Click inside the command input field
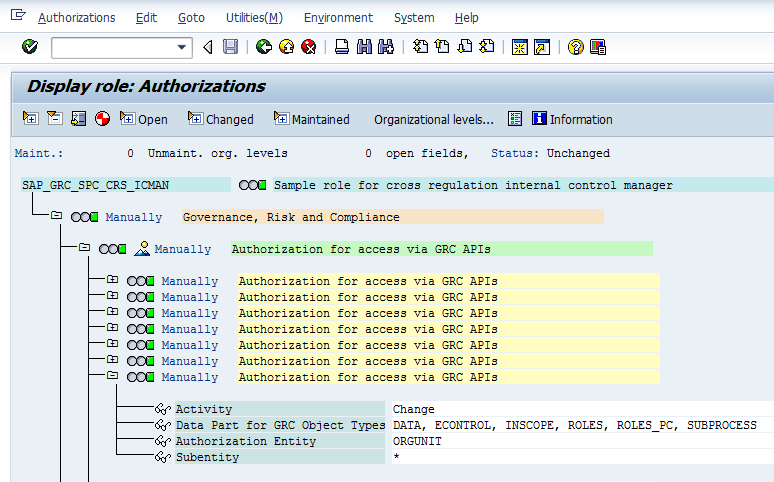Image resolution: width=774 pixels, height=482 pixels. coord(114,48)
